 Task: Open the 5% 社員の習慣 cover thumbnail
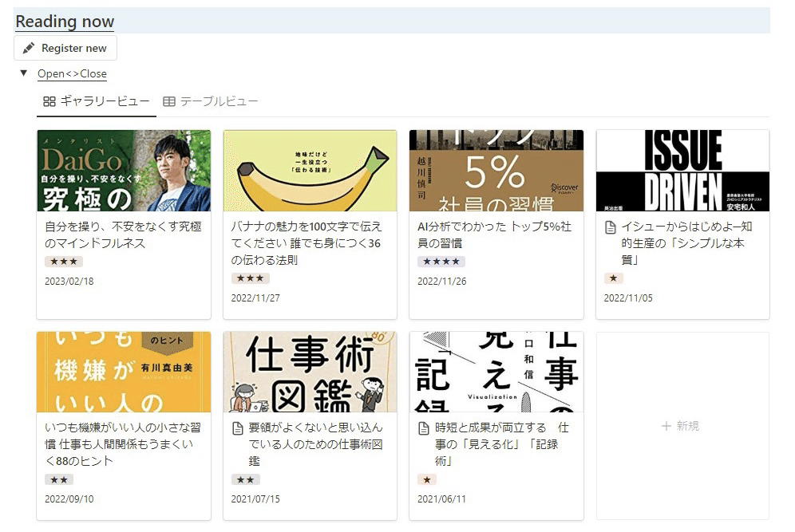click(496, 171)
